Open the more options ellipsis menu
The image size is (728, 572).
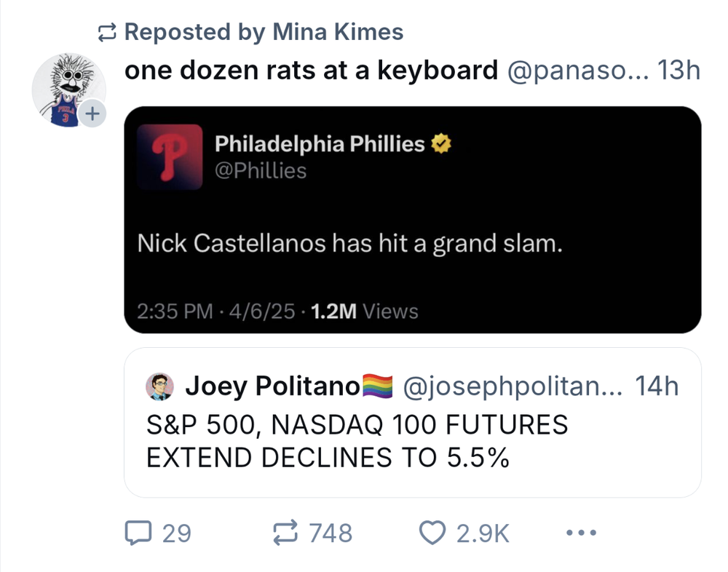pos(580,533)
